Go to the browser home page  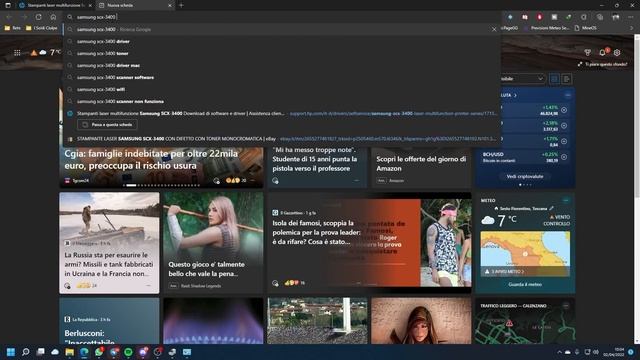coord(53,17)
